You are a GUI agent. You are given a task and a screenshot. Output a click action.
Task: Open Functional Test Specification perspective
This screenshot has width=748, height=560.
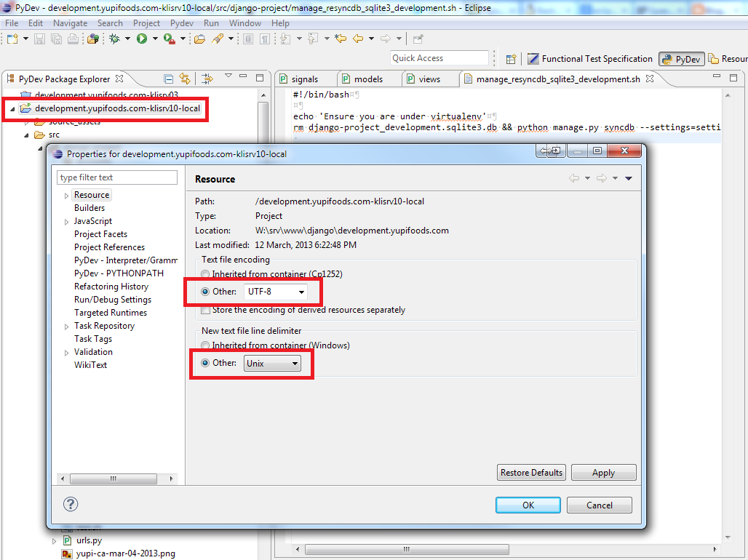(589, 59)
